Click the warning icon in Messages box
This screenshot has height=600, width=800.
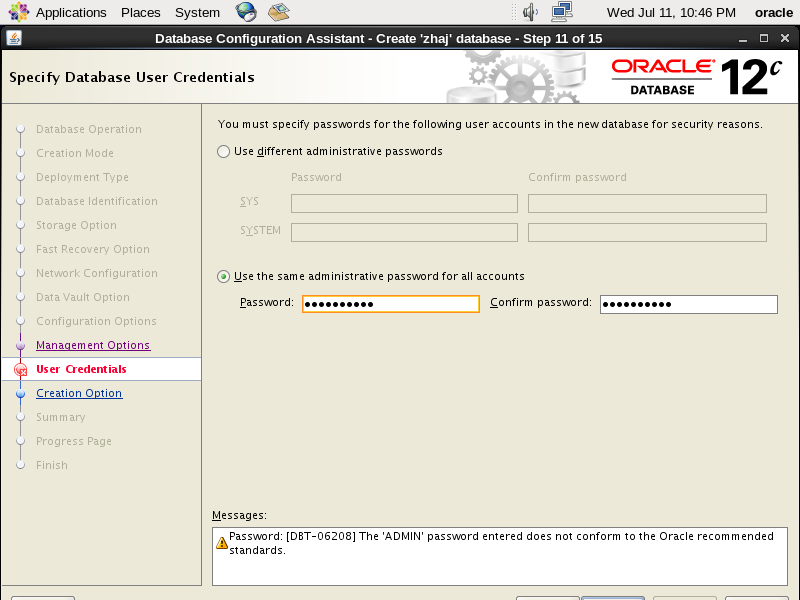click(x=222, y=543)
